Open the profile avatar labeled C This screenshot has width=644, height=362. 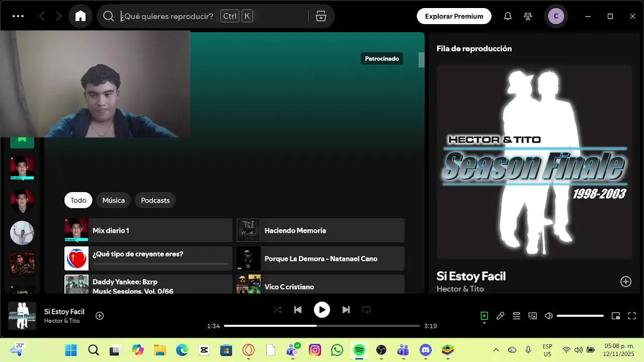tap(556, 16)
